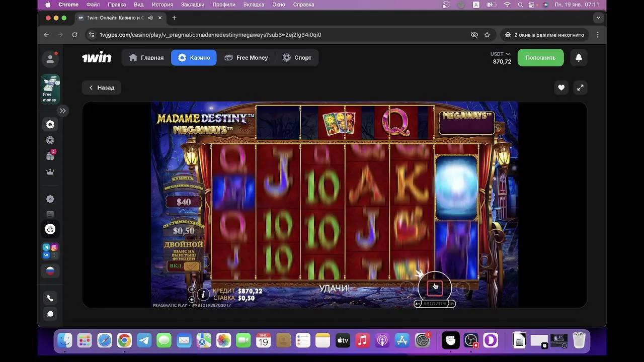The height and width of the screenshot is (362, 644).
Task: Click the address bar URL
Action: [x=210, y=35]
